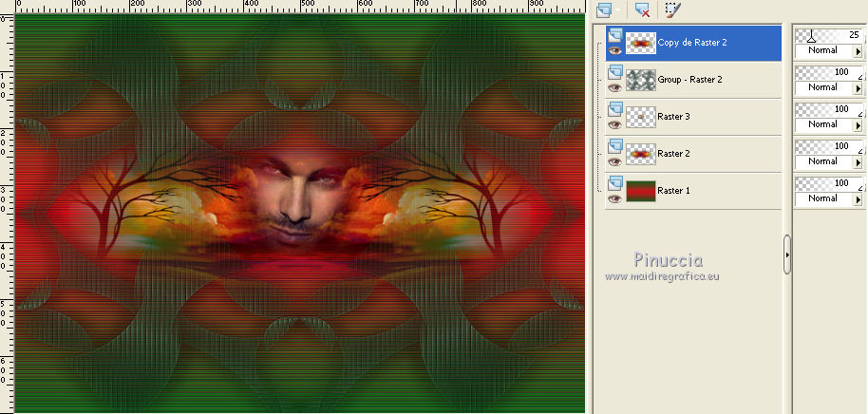
Task: Click layer type icon of Group - Raster 2
Action: pyautogui.click(x=614, y=72)
